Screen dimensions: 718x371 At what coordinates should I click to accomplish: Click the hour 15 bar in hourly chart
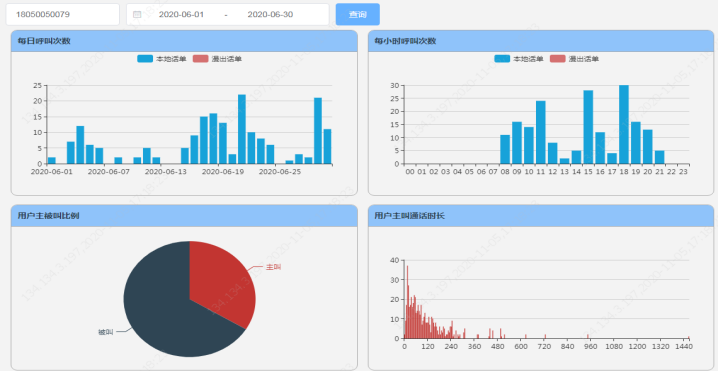(x=588, y=127)
